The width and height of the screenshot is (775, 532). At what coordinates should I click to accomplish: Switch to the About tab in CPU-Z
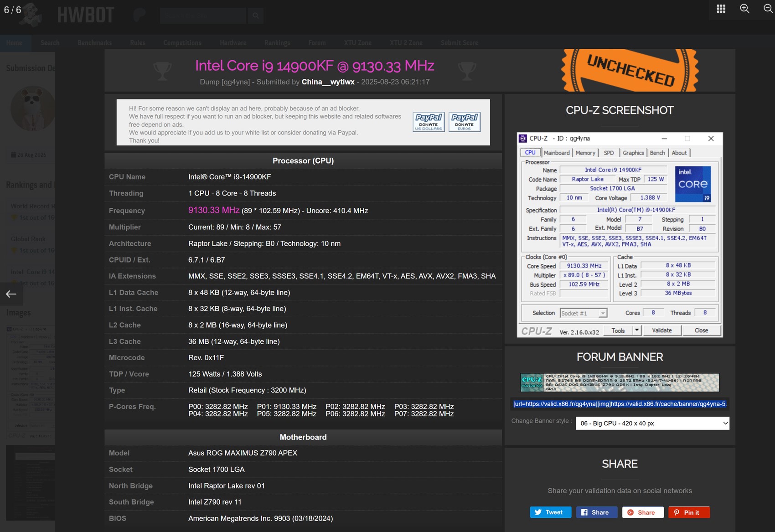(x=679, y=153)
